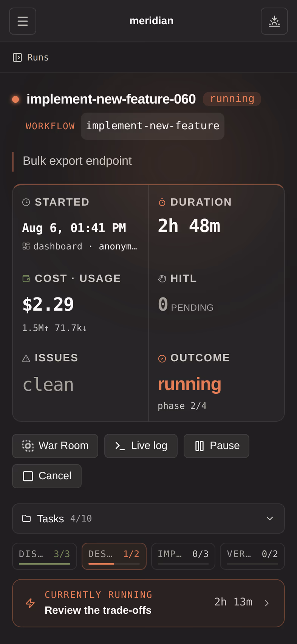Expand the Tasks 4/10 chevron

pyautogui.click(x=270, y=519)
